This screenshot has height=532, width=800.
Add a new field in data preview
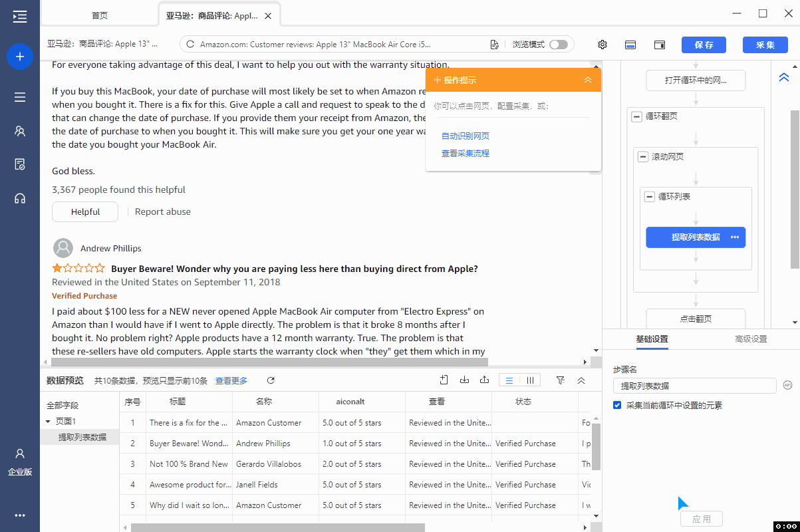[x=444, y=380]
